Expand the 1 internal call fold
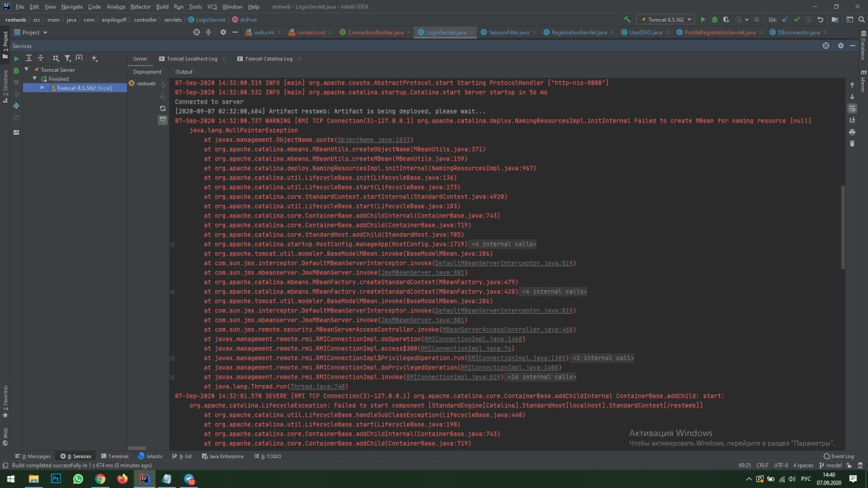868x488 pixels. click(603, 358)
